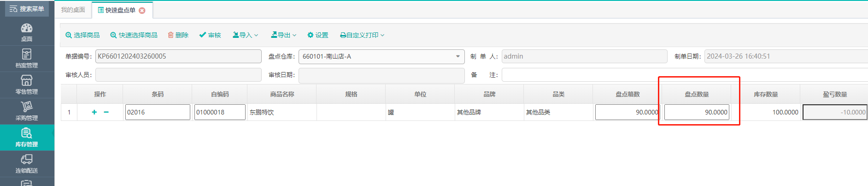Open the 盘点仓库 warehouse combo box
The width and height of the screenshot is (868, 186).
click(381, 56)
